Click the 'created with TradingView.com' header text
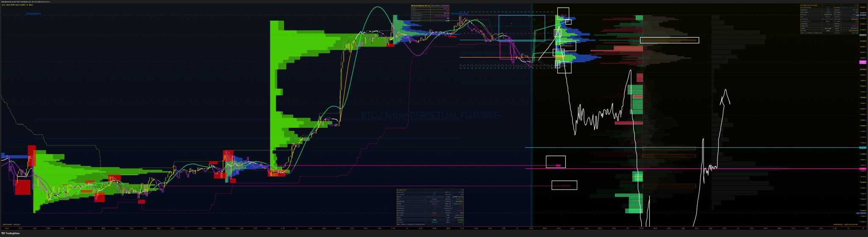The width and height of the screenshot is (868, 237). pos(25,1)
